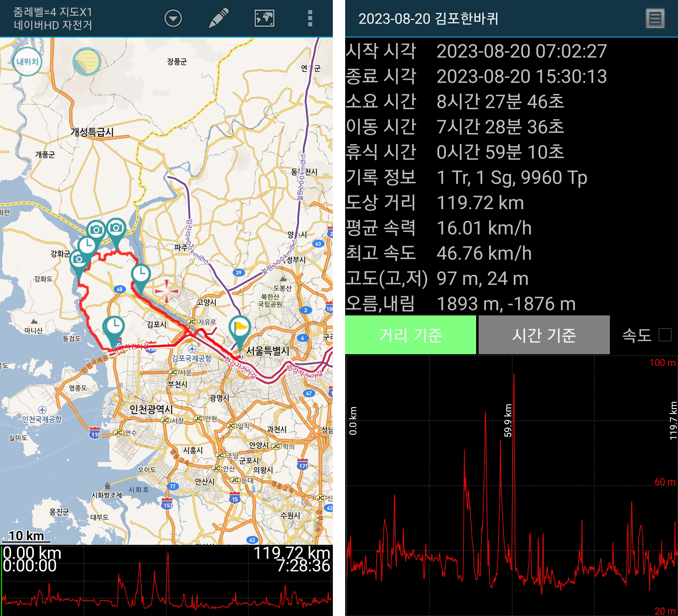The image size is (678, 616).
Task: Open the list menu icon beside 김포한바퀴
Action: [x=655, y=18]
